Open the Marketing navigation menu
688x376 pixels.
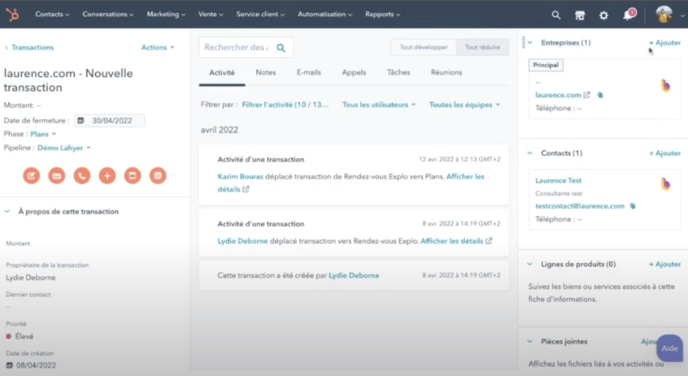[x=166, y=14]
